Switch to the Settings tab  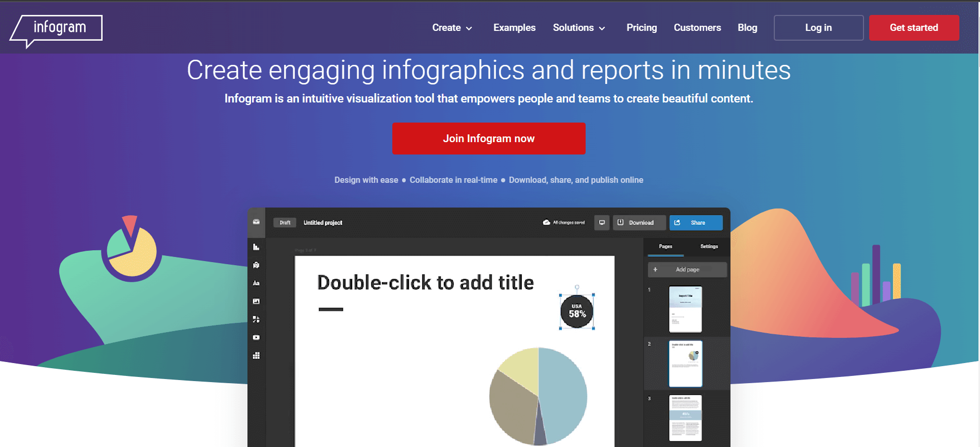(x=709, y=247)
